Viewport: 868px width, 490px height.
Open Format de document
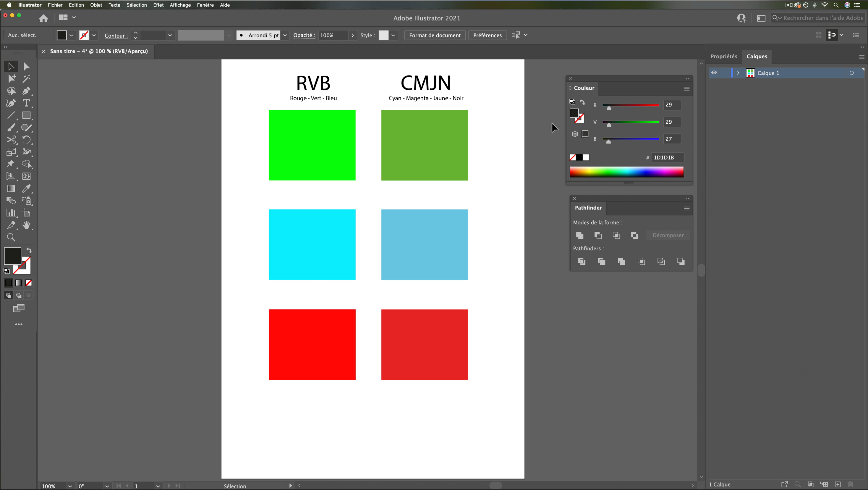click(434, 35)
